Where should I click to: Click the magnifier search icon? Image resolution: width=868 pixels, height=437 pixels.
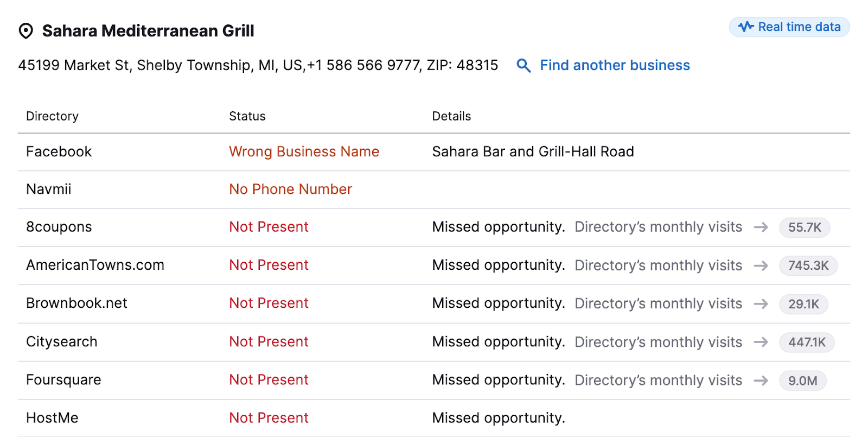pyautogui.click(x=523, y=65)
